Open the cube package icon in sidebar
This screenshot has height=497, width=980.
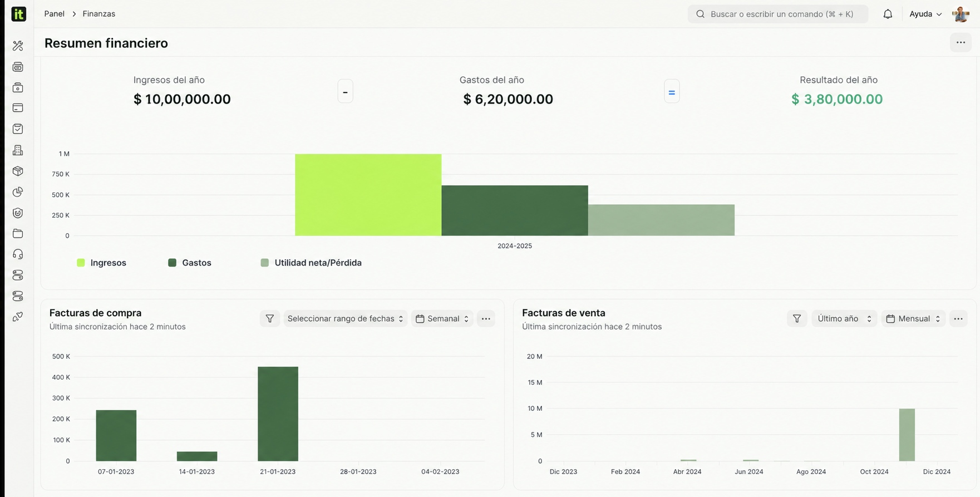click(18, 171)
